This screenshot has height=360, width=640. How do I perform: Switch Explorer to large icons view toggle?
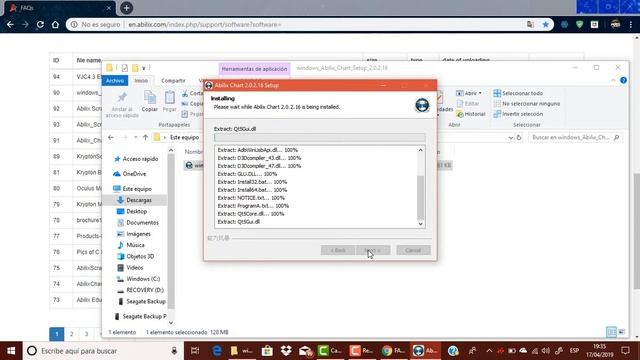(621, 332)
